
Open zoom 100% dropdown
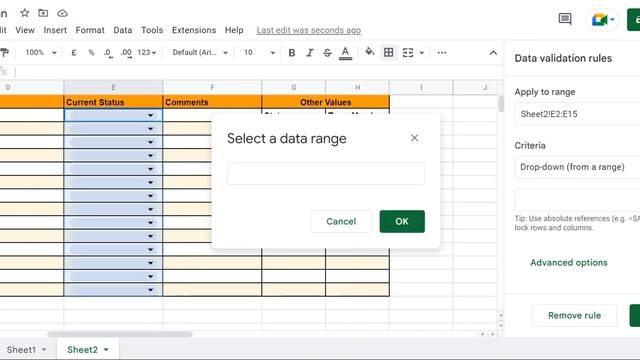[41, 53]
